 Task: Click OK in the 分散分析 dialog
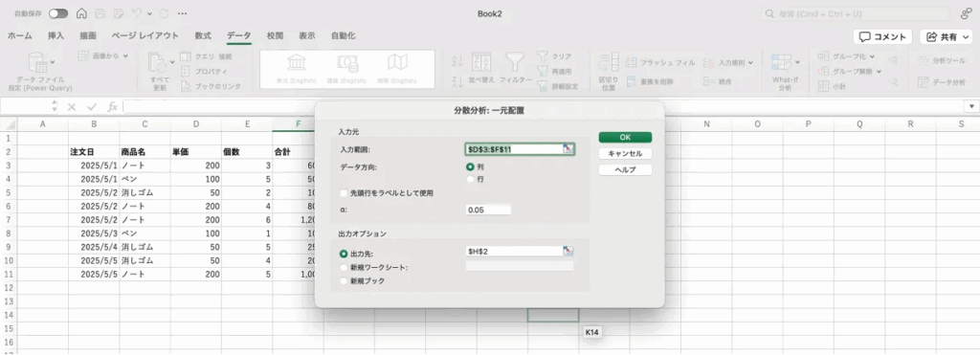(x=625, y=137)
